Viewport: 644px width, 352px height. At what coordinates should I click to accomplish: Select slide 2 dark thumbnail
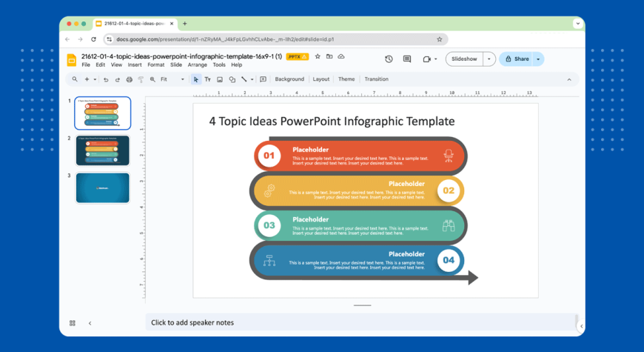coord(103,150)
